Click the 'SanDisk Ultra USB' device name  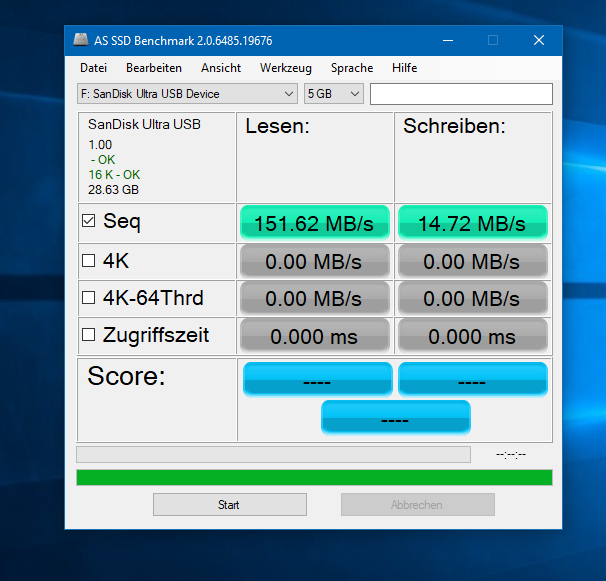pyautogui.click(x=144, y=124)
